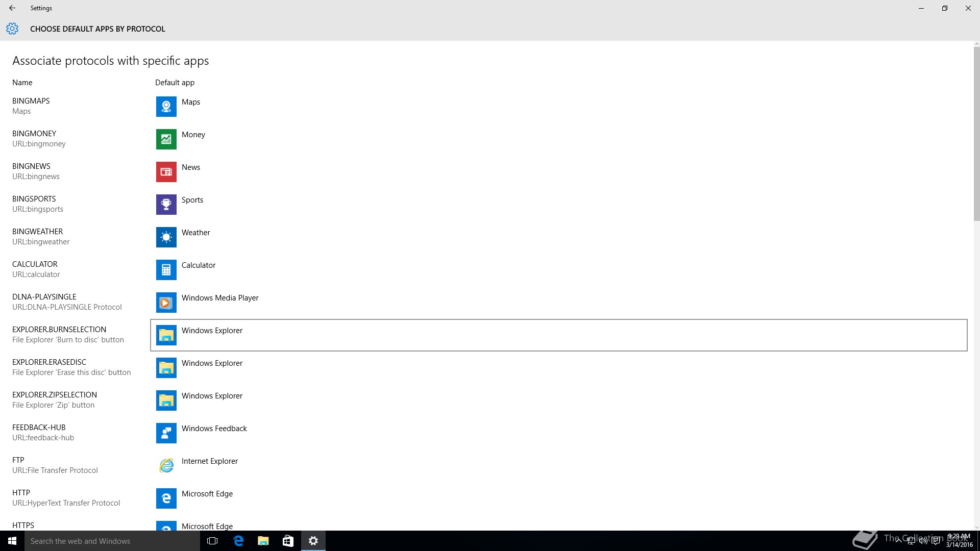Select Windows Media Player default app

click(559, 303)
